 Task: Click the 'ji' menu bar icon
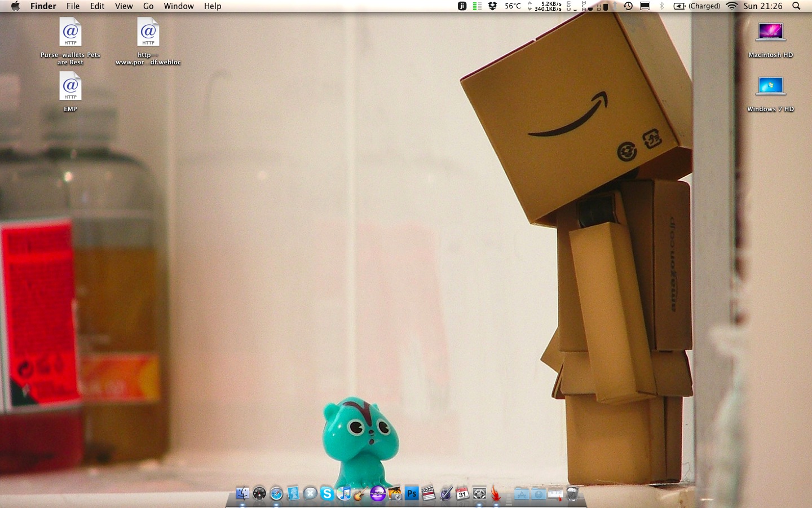(462, 6)
